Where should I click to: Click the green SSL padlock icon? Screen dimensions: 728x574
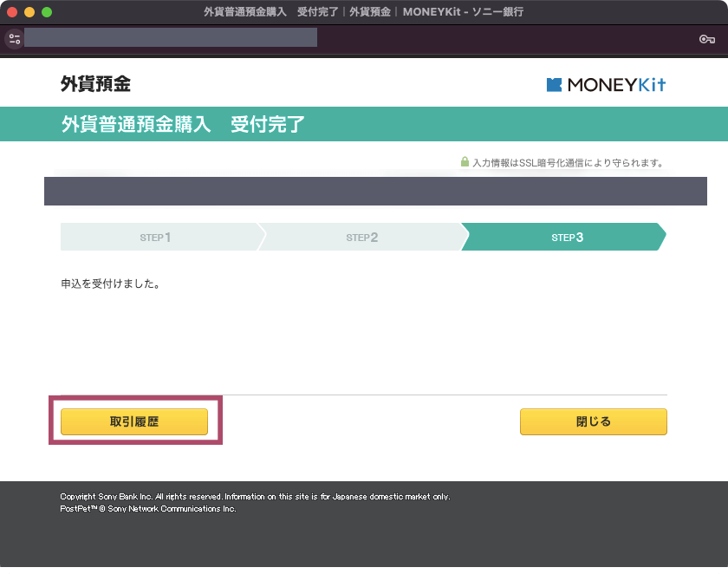coord(465,161)
